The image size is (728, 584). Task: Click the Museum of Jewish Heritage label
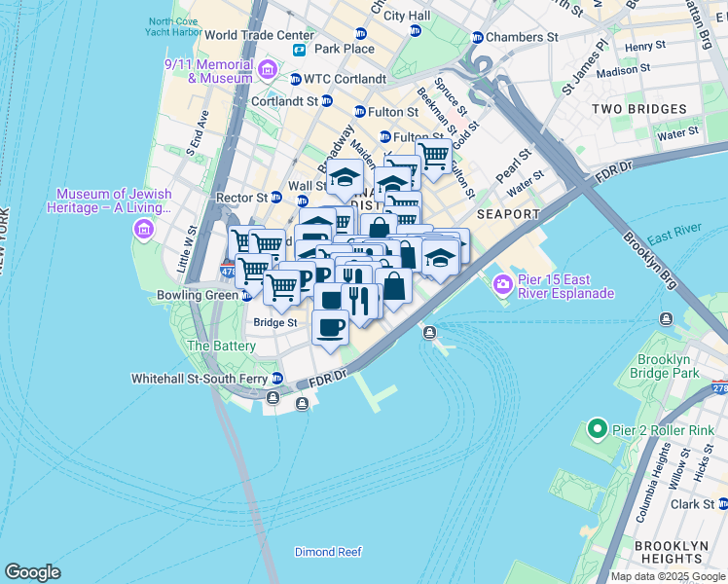click(109, 201)
